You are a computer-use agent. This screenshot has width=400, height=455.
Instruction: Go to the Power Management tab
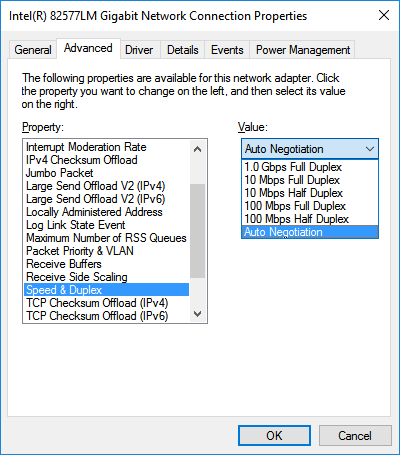pyautogui.click(x=303, y=50)
